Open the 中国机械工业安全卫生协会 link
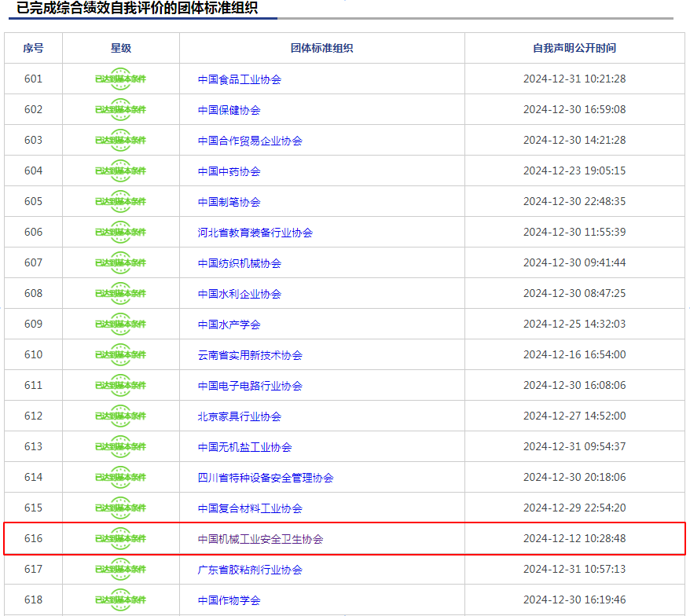This screenshot has height=616, width=690. pyautogui.click(x=260, y=539)
